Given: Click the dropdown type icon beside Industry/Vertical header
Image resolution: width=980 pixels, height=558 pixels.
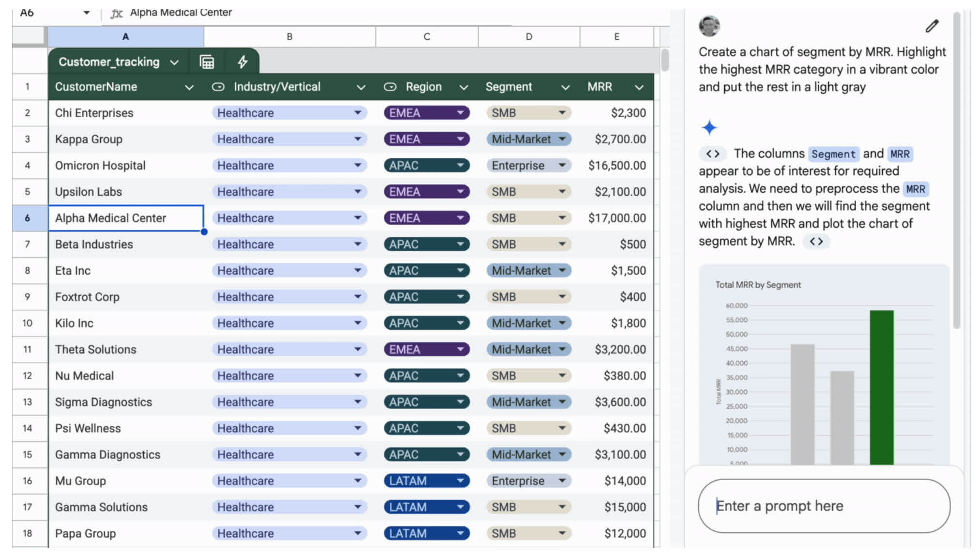Looking at the screenshot, I should (218, 87).
